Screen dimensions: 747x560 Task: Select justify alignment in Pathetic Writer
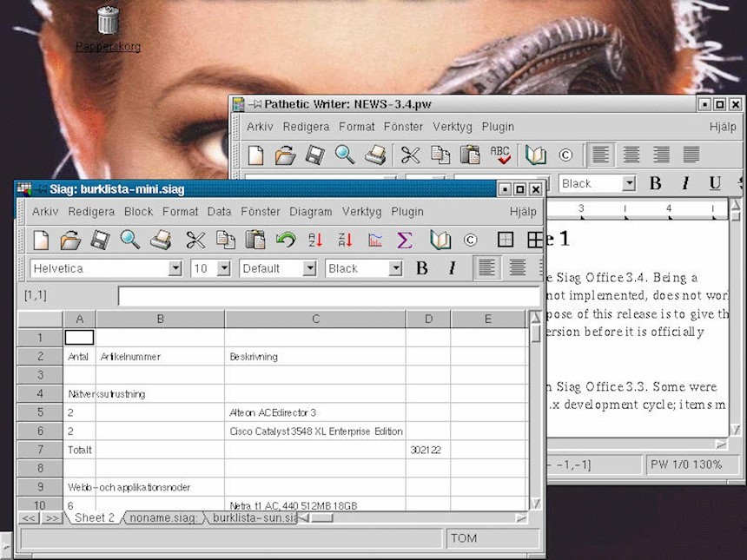pos(691,155)
